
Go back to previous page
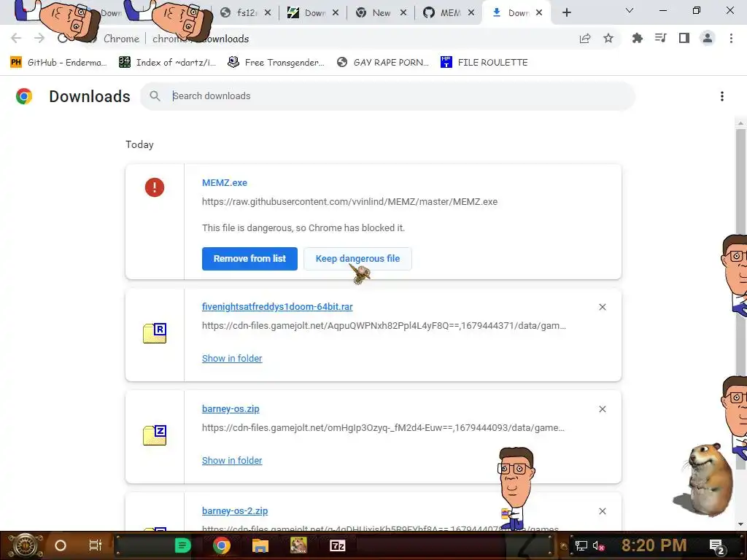(x=16, y=39)
